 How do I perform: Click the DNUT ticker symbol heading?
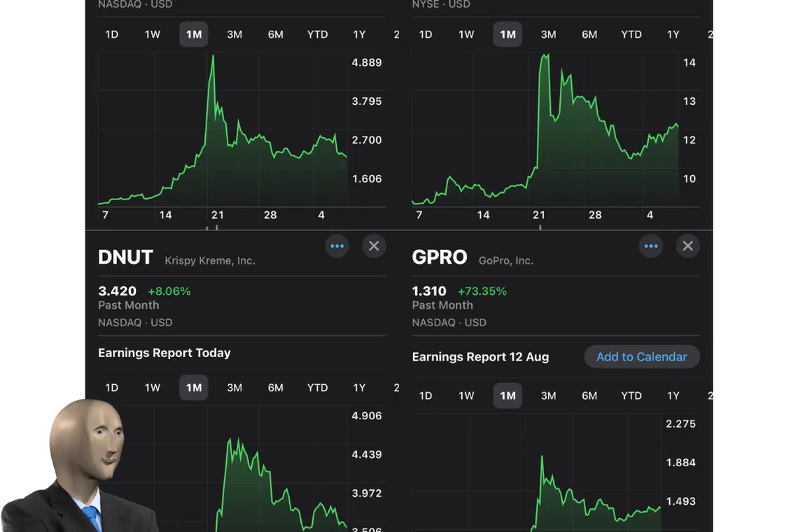(125, 258)
